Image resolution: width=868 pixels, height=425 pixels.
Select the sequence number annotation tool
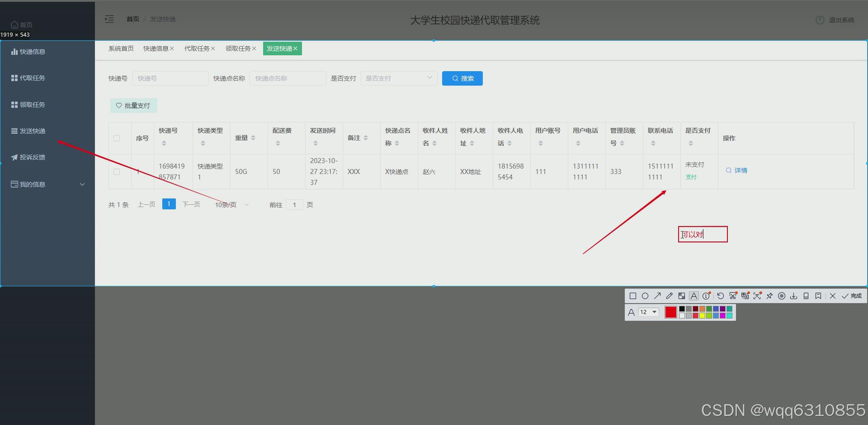[706, 296]
